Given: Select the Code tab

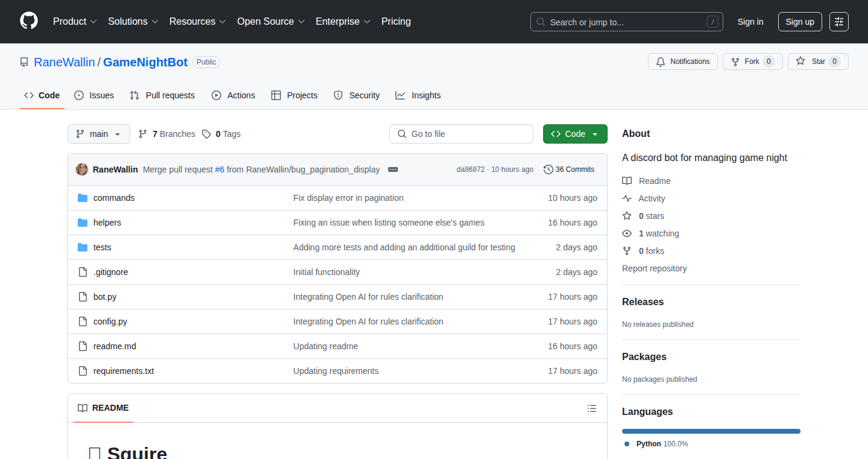Looking at the screenshot, I should 42,95.
